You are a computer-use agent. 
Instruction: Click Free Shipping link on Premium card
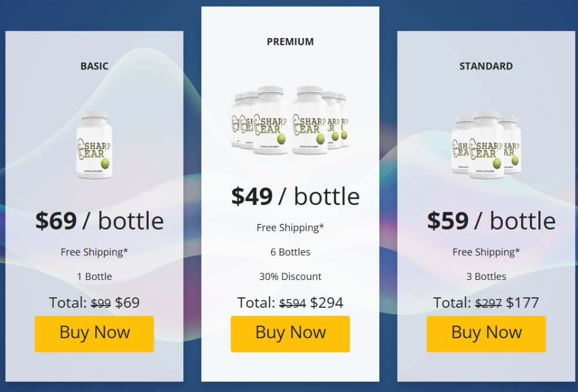(x=290, y=227)
